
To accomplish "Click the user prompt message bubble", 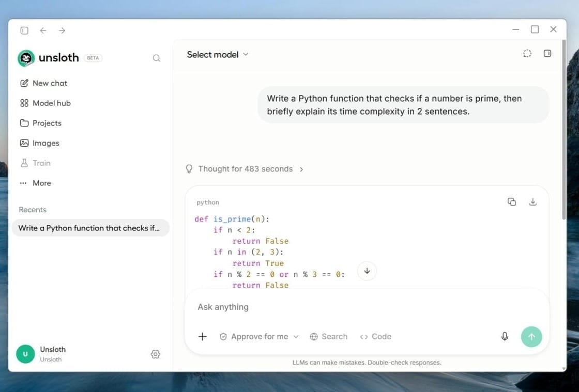I will pos(403,105).
